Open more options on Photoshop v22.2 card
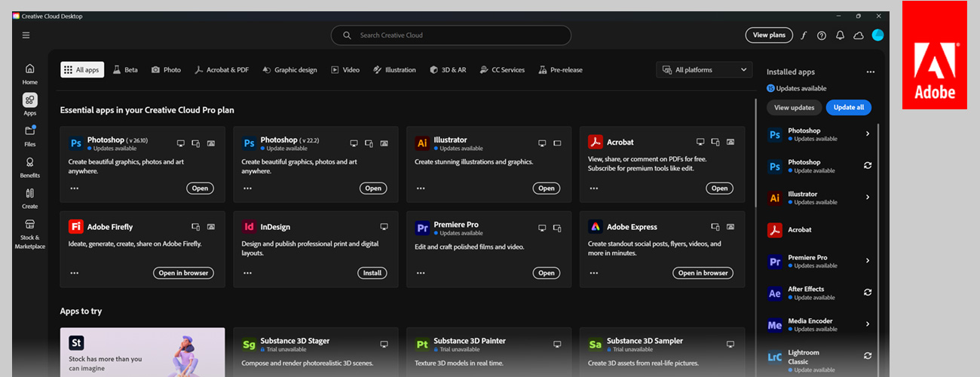The width and height of the screenshot is (980, 377). [247, 188]
